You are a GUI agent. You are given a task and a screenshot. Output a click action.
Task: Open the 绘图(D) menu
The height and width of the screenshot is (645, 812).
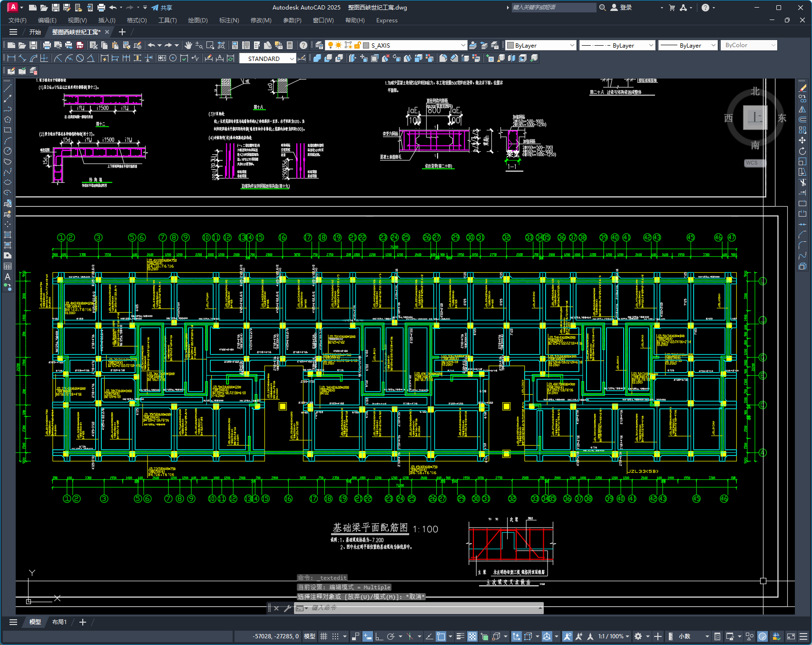[x=198, y=20]
